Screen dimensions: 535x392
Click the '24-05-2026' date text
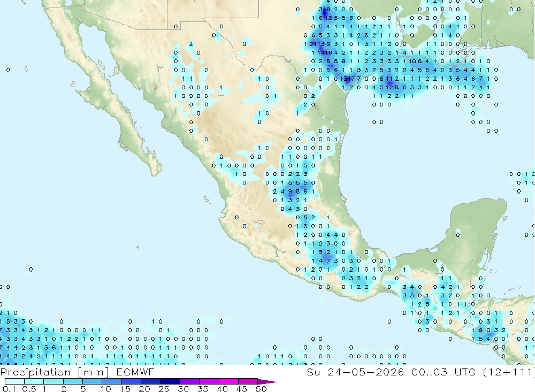coord(366,372)
